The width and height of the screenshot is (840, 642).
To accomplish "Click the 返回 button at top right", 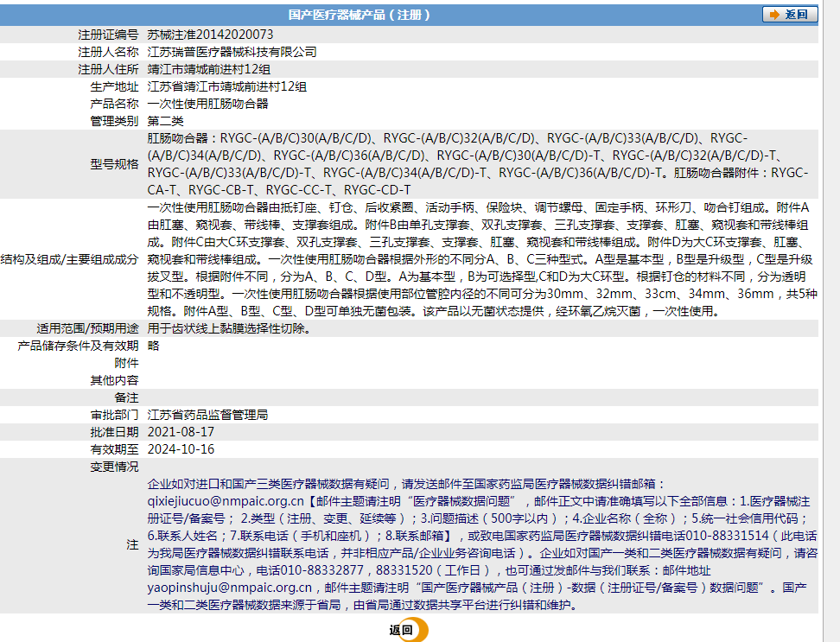I will [790, 15].
